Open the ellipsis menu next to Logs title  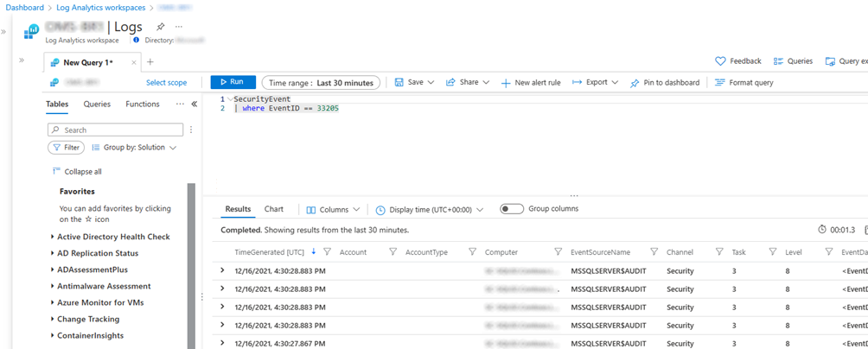(178, 27)
